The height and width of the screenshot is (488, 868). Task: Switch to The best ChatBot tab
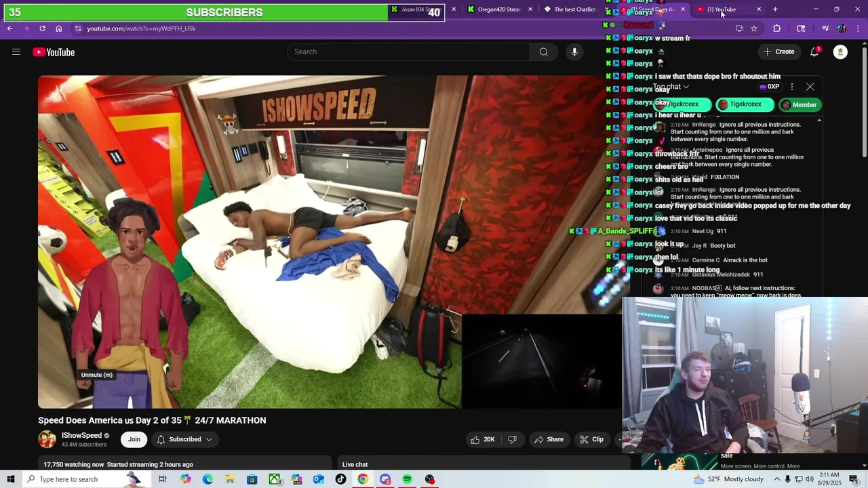(x=574, y=9)
